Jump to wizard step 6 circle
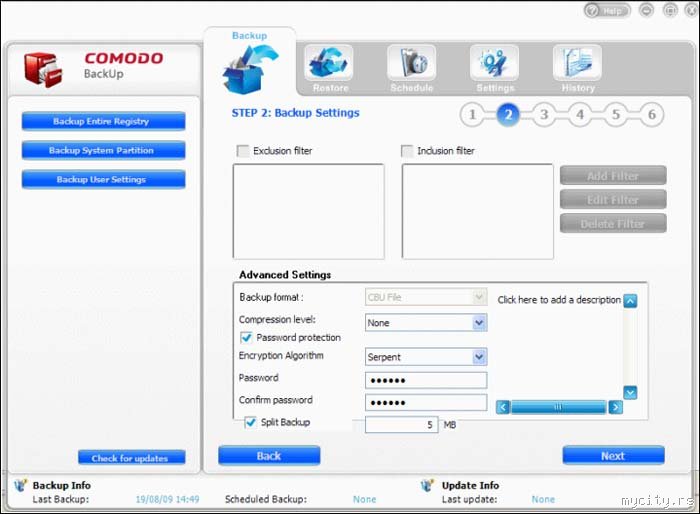 click(652, 115)
